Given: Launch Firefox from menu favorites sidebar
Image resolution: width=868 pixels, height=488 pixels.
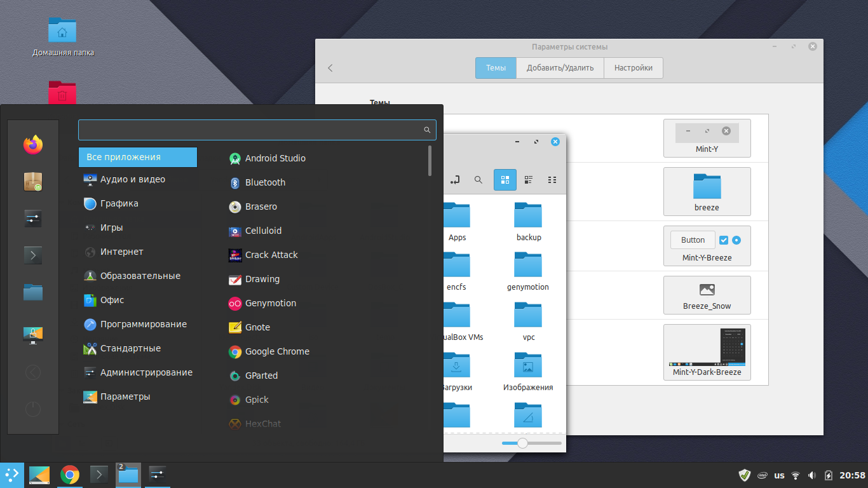Looking at the screenshot, I should point(33,145).
